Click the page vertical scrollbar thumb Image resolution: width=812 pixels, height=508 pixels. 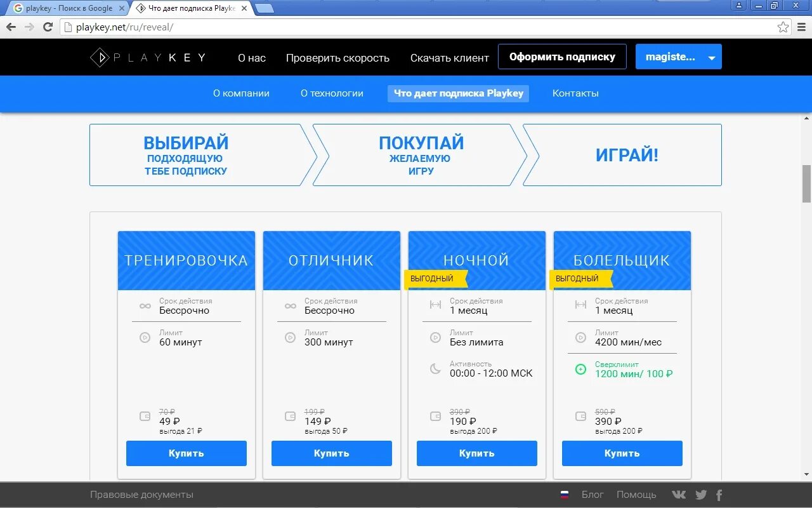click(x=806, y=184)
